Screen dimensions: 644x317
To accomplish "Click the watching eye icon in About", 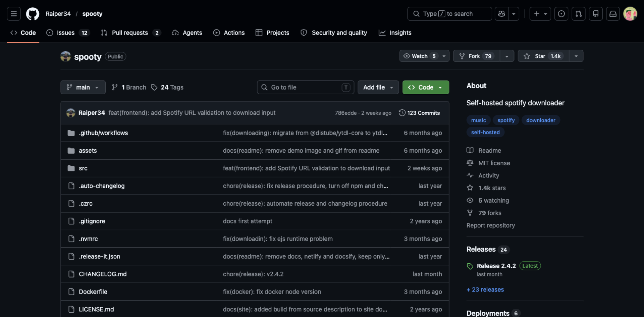I will pos(470,200).
